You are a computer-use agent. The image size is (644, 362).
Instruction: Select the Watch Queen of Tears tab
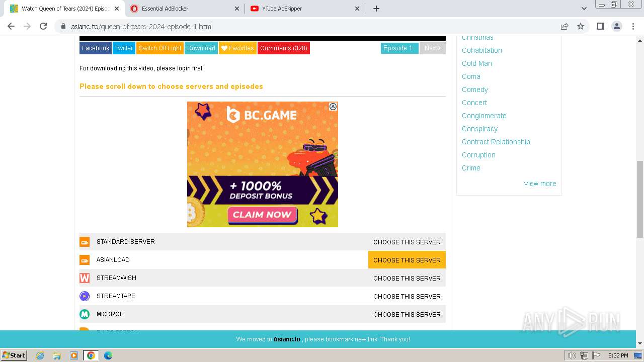(x=65, y=9)
